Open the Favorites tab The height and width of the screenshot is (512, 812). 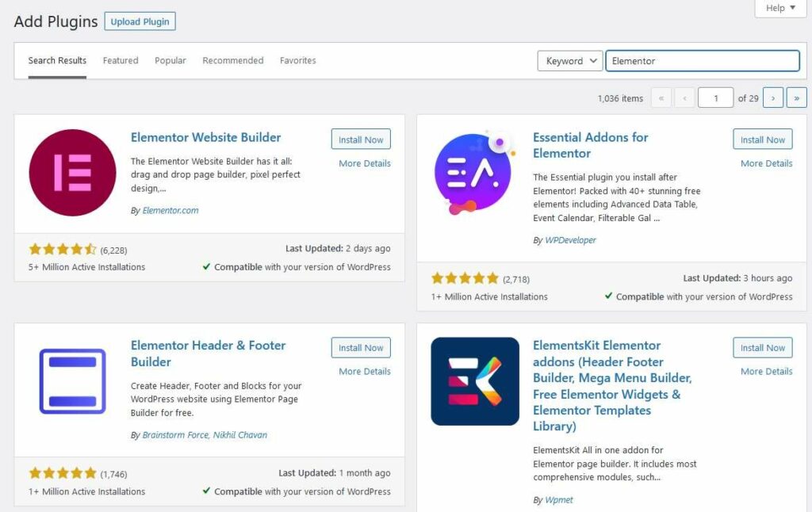[298, 60]
